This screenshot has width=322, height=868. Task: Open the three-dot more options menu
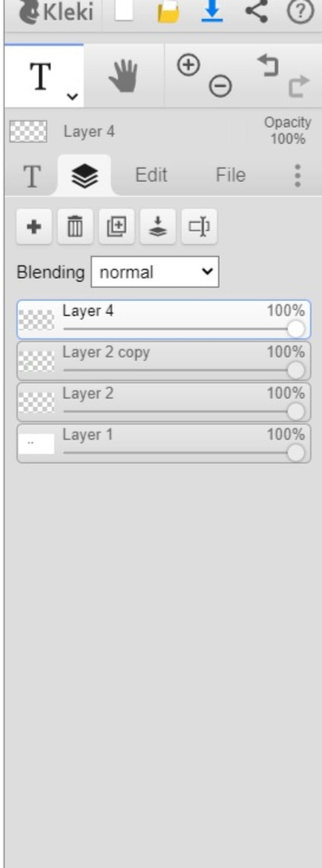tap(297, 175)
